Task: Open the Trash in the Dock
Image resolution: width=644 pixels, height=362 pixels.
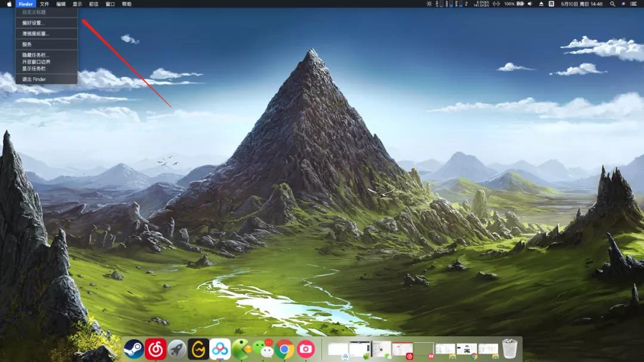Action: 510,348
